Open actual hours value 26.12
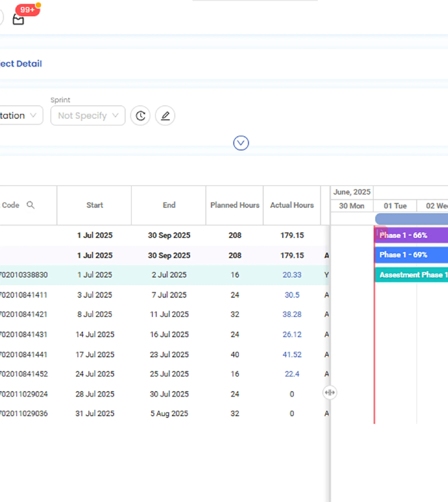Image resolution: width=448 pixels, height=502 pixels. pyautogui.click(x=292, y=335)
